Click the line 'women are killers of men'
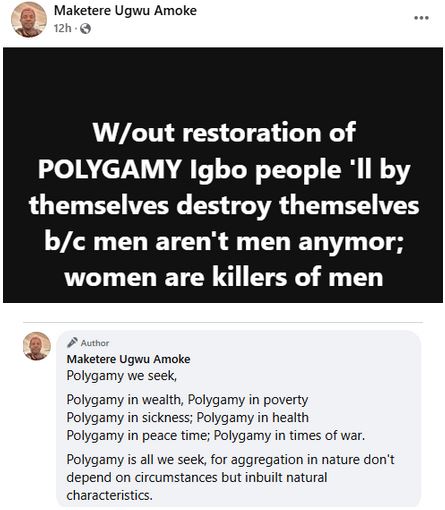445x510 pixels. 224,277
